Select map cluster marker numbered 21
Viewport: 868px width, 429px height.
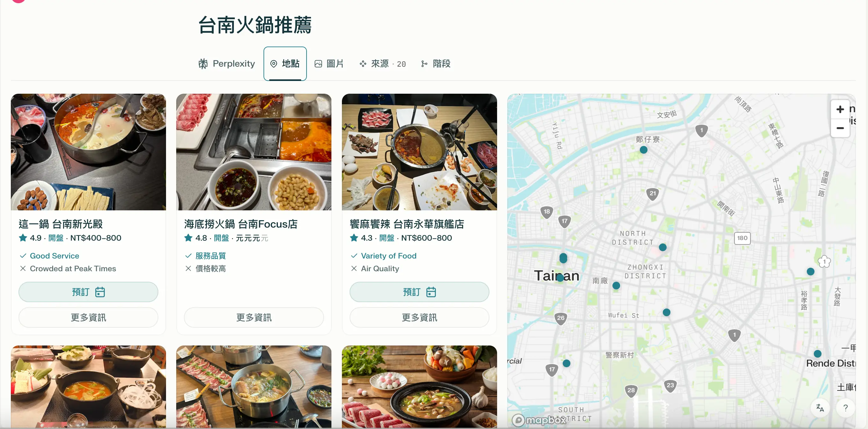[653, 194]
